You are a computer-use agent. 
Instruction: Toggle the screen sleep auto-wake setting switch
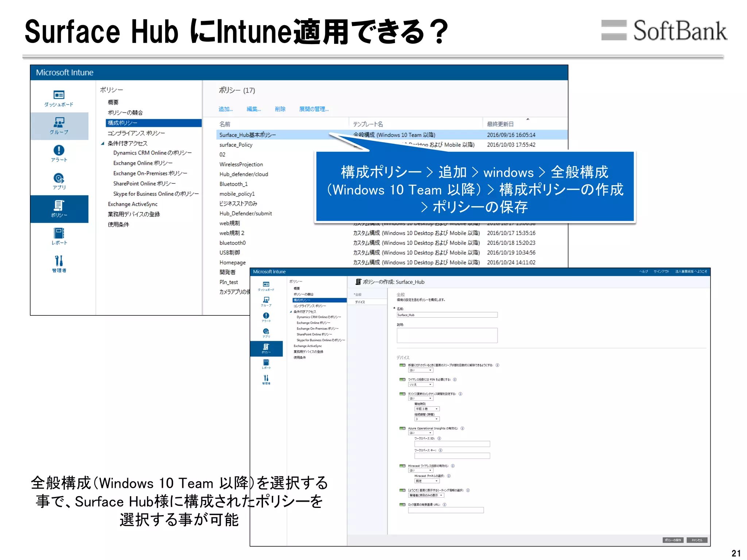pos(402,365)
